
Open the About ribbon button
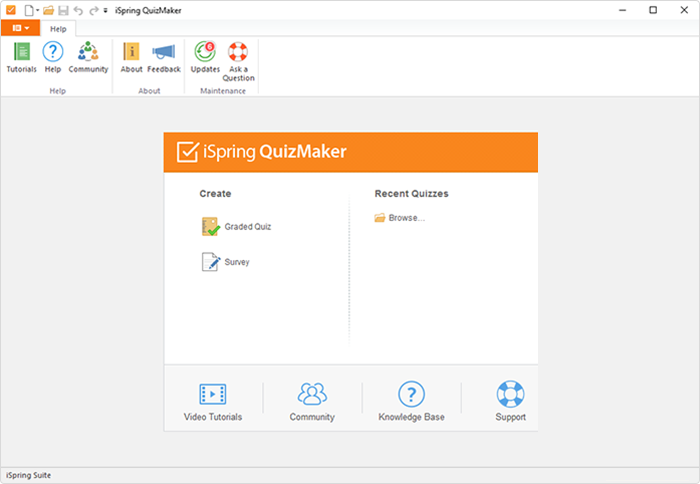tap(131, 57)
